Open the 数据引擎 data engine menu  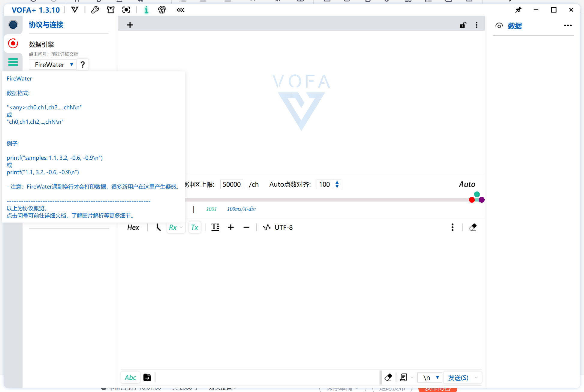[x=42, y=44]
